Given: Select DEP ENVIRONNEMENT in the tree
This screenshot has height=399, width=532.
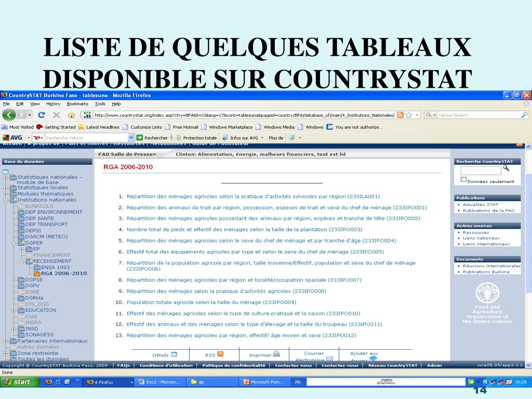Looking at the screenshot, I should tap(54, 212).
